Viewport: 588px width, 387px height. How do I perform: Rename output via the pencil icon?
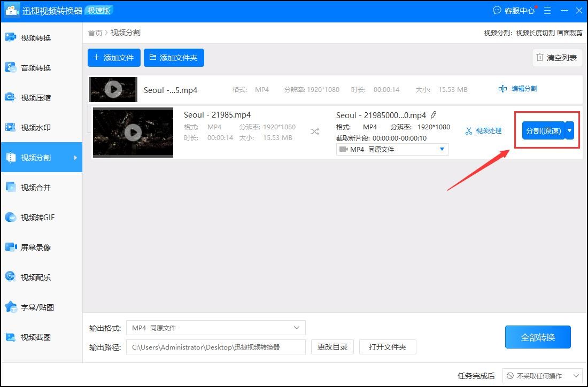(x=435, y=114)
